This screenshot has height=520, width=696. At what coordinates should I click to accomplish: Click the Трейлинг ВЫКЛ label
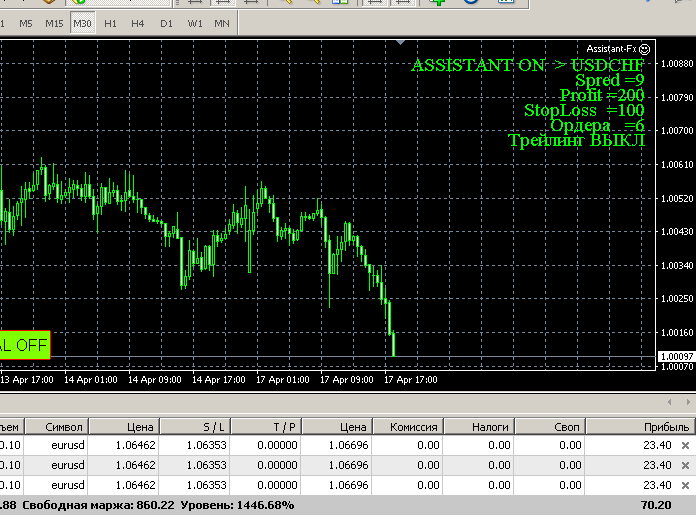[576, 141]
